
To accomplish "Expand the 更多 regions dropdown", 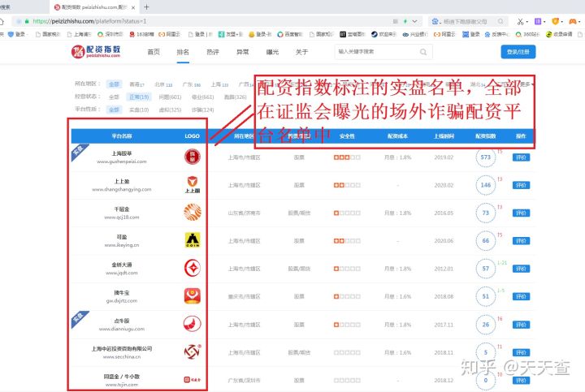I will pos(526,84).
